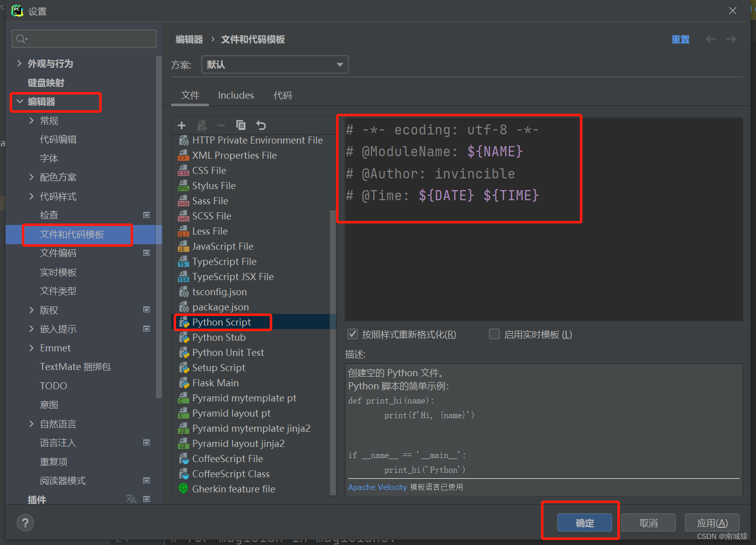Viewport: 756px width, 545px height.
Task: Click the 取消 button
Action: pyautogui.click(x=648, y=523)
